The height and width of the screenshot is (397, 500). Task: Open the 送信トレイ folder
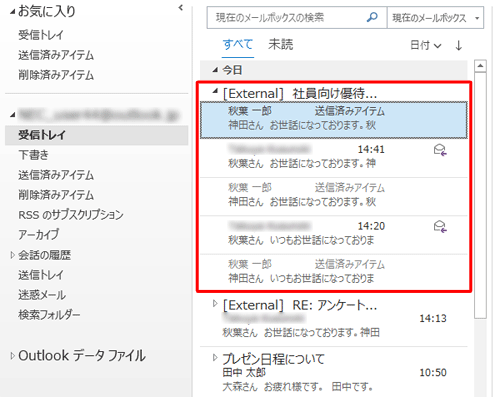coord(41,275)
